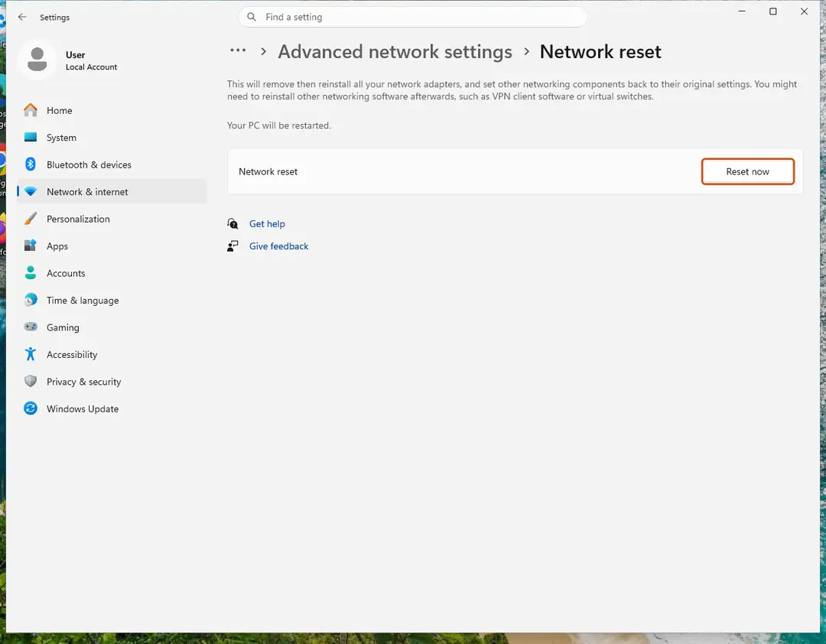The height and width of the screenshot is (644, 826).
Task: Select the Accounts menu label
Action: 66,273
